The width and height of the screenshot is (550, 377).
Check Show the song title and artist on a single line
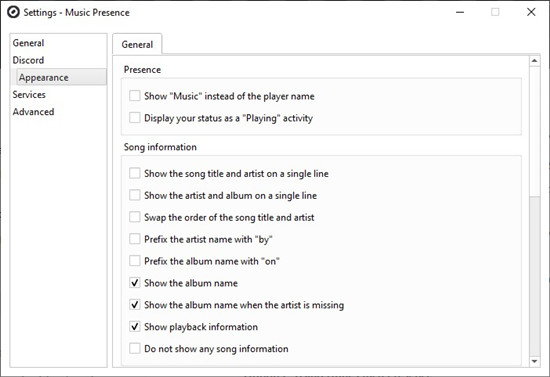pos(135,173)
